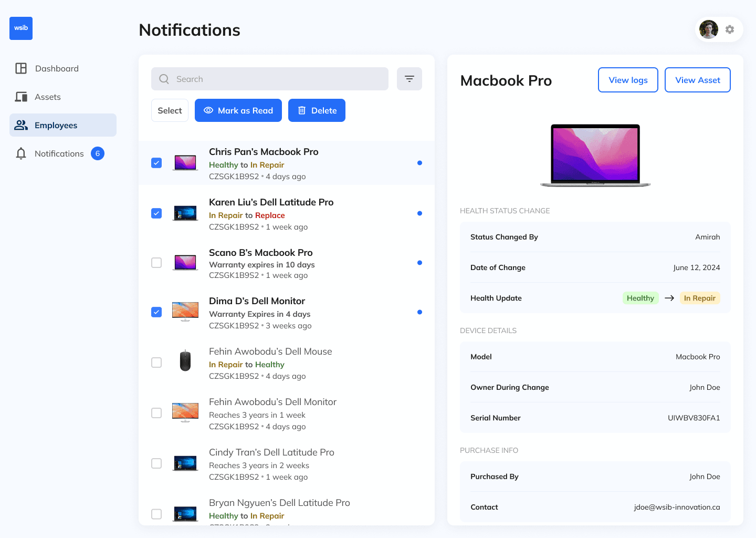Viewport: 756px width, 538px height.
Task: Go to Assets in the sidebar
Action: pyautogui.click(x=63, y=97)
